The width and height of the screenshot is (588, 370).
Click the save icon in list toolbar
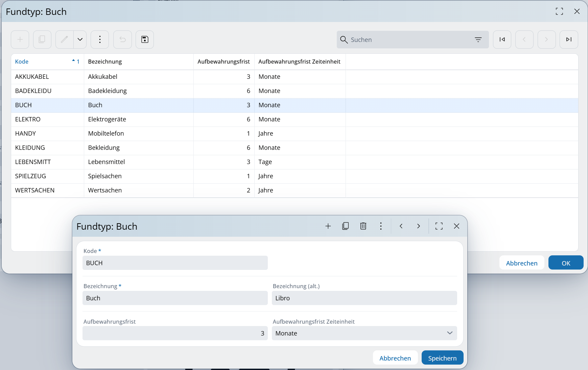click(145, 40)
